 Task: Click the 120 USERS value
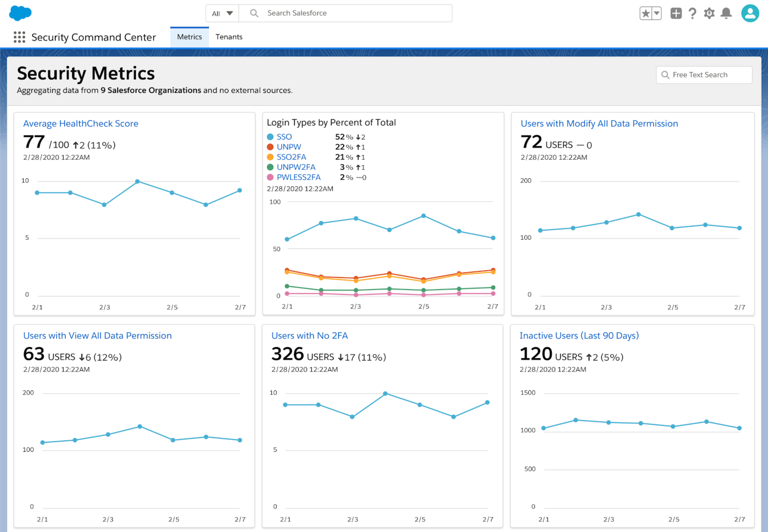click(x=536, y=354)
